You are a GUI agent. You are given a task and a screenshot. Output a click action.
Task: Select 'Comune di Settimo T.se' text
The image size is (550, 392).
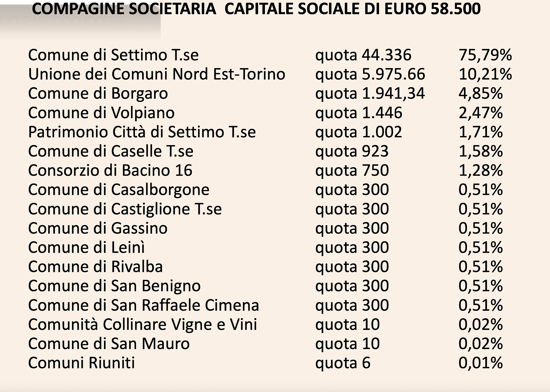[x=113, y=55]
